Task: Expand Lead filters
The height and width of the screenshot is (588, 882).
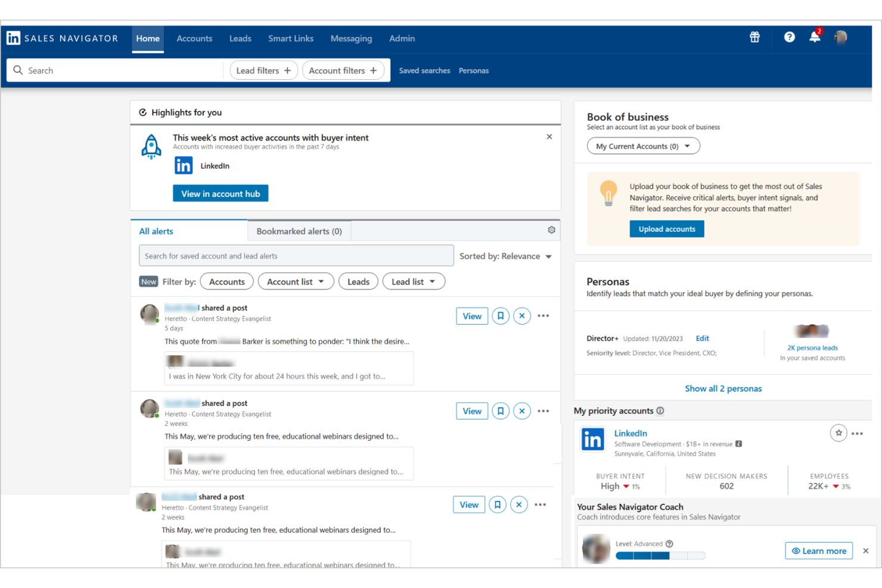Action: 263,70
